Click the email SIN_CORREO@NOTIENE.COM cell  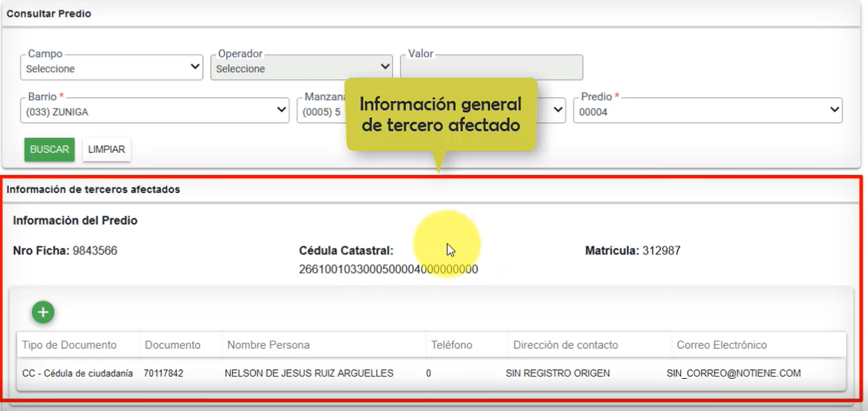pyautogui.click(x=733, y=373)
